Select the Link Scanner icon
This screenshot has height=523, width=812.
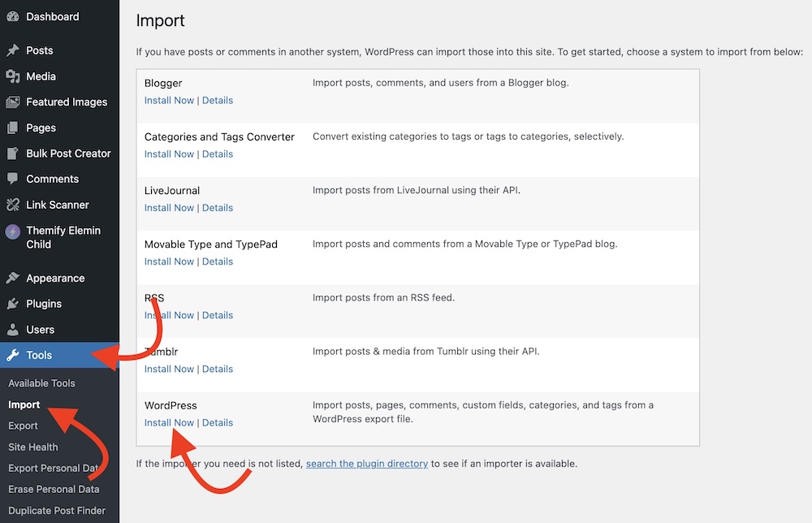(11, 205)
